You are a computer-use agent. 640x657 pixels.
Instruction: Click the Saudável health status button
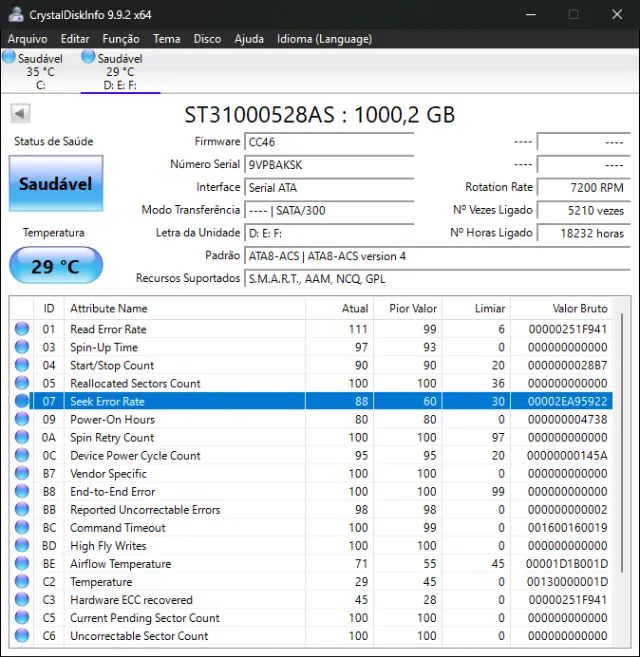(x=56, y=184)
